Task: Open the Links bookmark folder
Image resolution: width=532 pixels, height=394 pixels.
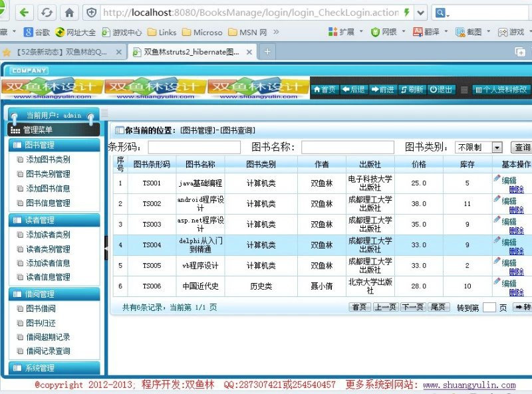Action: click(x=162, y=32)
